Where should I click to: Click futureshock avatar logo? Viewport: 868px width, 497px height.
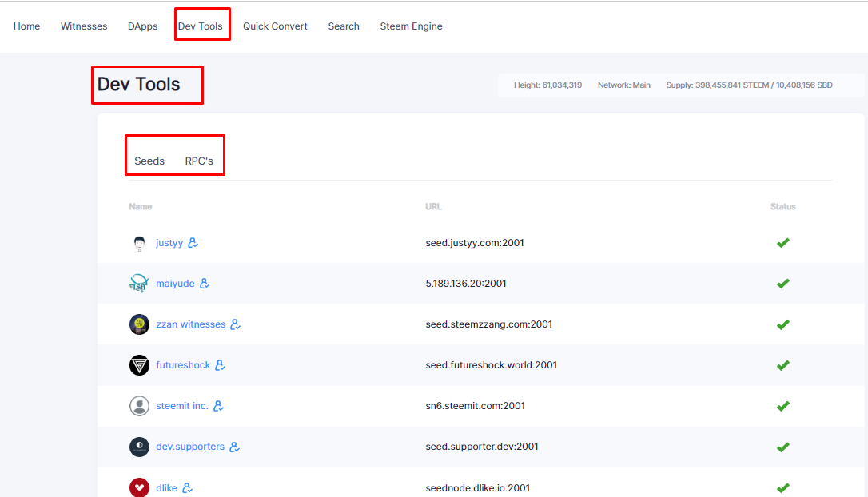click(x=139, y=365)
